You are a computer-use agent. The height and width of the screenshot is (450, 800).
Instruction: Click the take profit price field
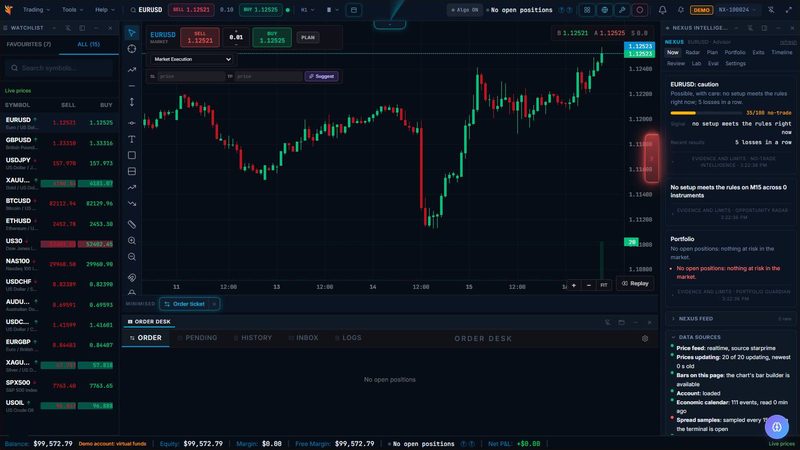point(269,76)
